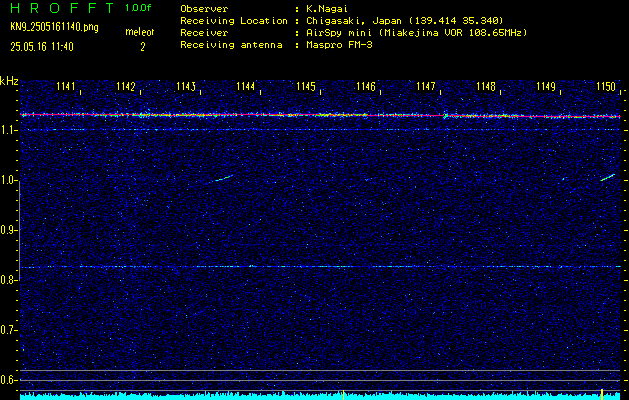Viewport: 629px width, 400px height.
Task: Click the date stamp 25.05.16 11:40
Action: point(42,47)
